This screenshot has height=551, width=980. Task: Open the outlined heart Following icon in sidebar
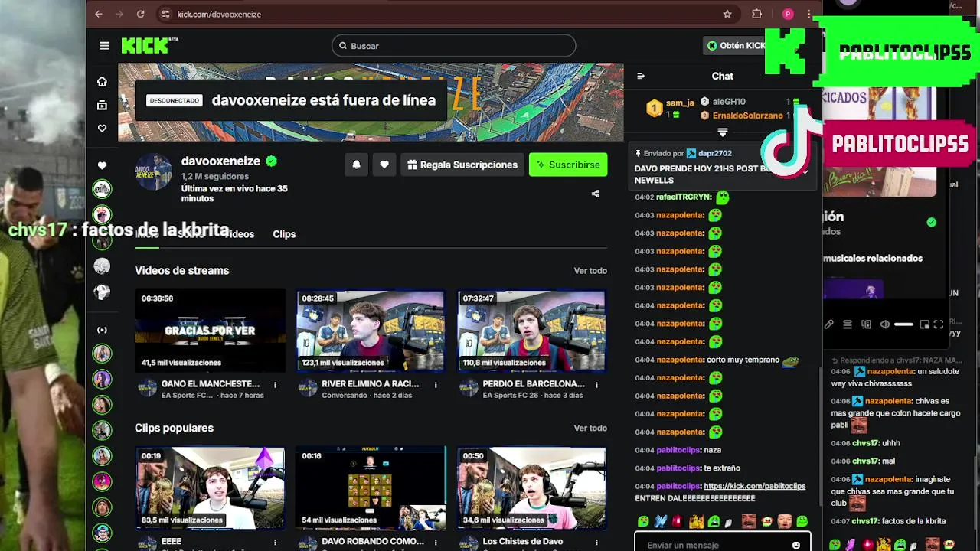pos(102,129)
